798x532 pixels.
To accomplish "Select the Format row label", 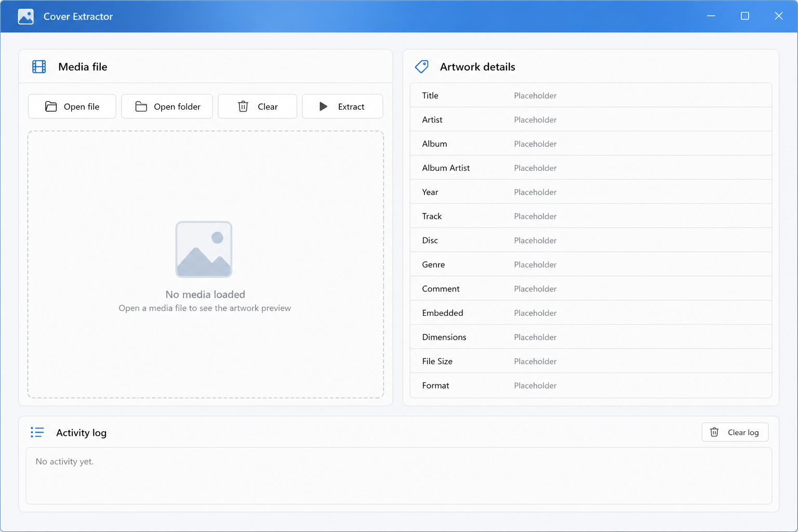I will [435, 385].
